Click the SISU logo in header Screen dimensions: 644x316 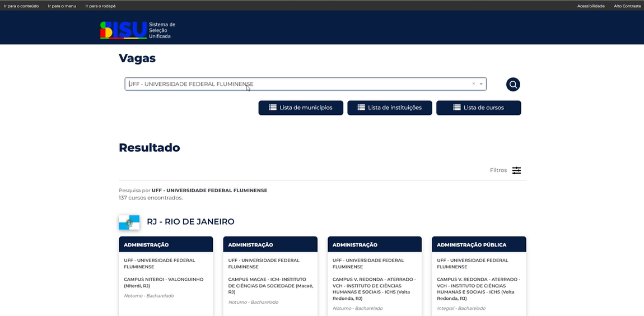(x=137, y=30)
